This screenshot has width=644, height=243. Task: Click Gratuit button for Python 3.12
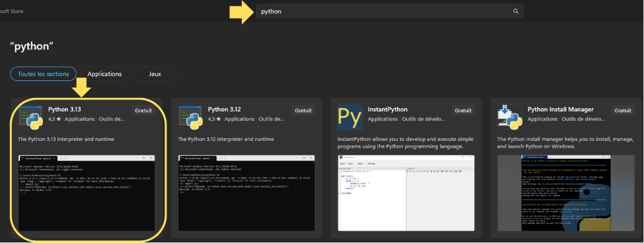[x=303, y=110]
